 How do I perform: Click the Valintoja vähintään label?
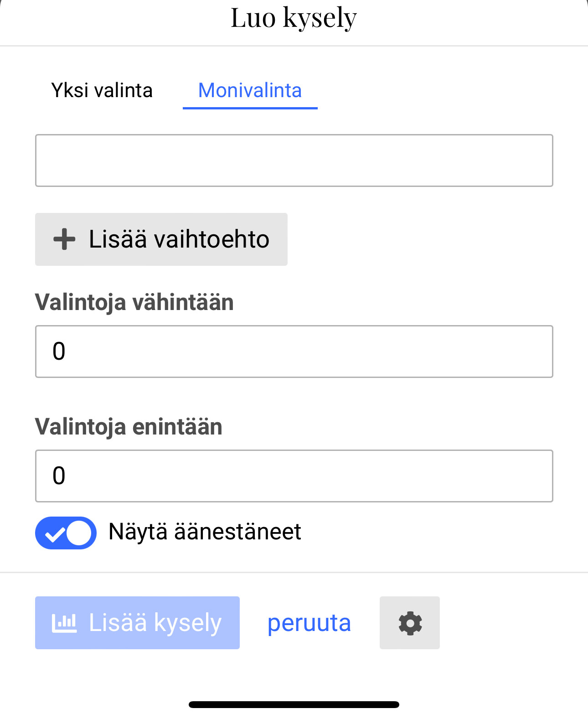click(134, 302)
